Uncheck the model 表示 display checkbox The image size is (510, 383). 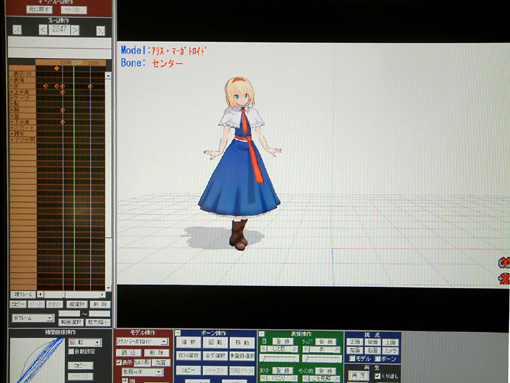(119, 362)
